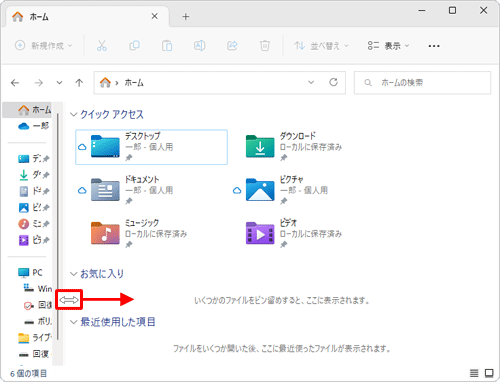
Task: Select the ビデオ folder
Action: tap(293, 234)
